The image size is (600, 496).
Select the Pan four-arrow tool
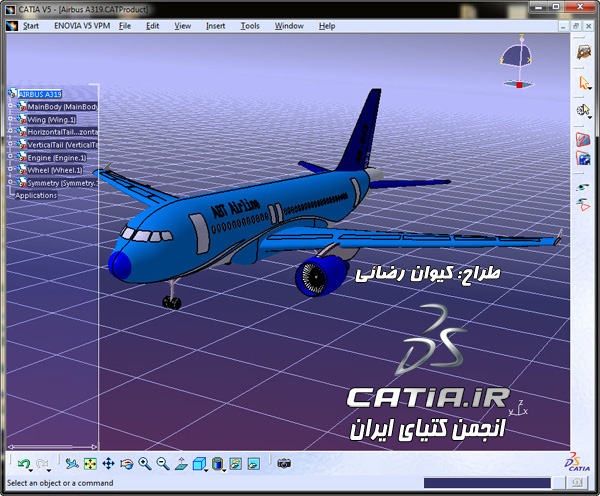tap(108, 464)
